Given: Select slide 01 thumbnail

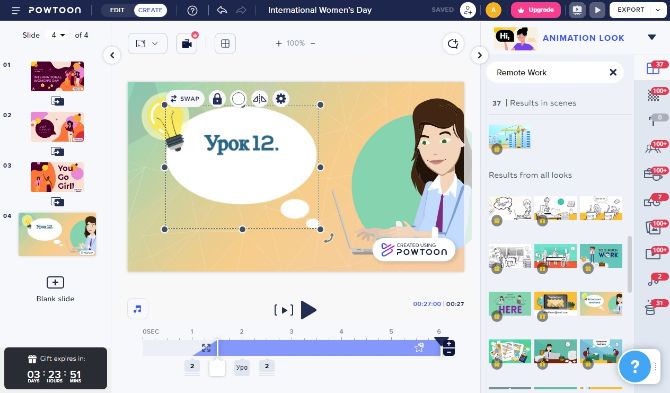Looking at the screenshot, I should 57,76.
